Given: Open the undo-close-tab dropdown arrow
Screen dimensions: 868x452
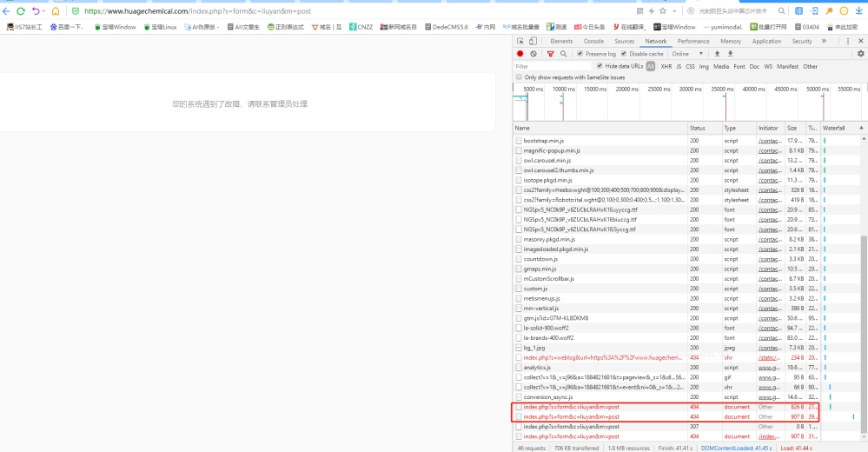Looking at the screenshot, I should [x=43, y=11].
